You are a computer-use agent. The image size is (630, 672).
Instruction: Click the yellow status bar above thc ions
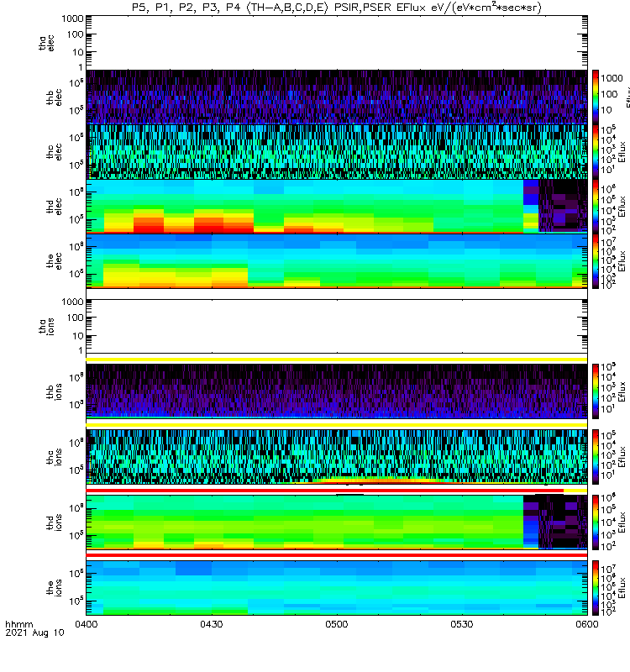coord(337,425)
